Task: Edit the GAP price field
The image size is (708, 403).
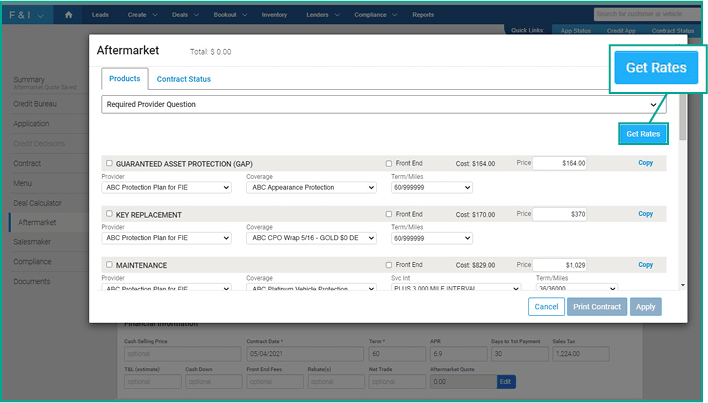Action: (x=559, y=163)
